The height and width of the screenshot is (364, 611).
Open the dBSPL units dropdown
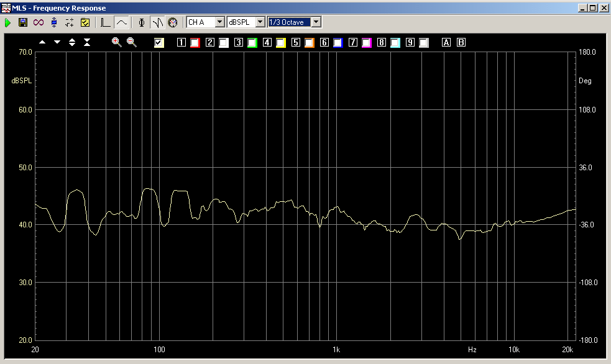(x=260, y=22)
